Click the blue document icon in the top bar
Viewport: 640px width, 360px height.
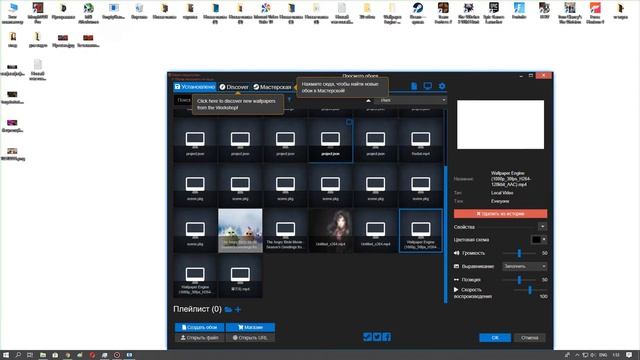(414, 86)
